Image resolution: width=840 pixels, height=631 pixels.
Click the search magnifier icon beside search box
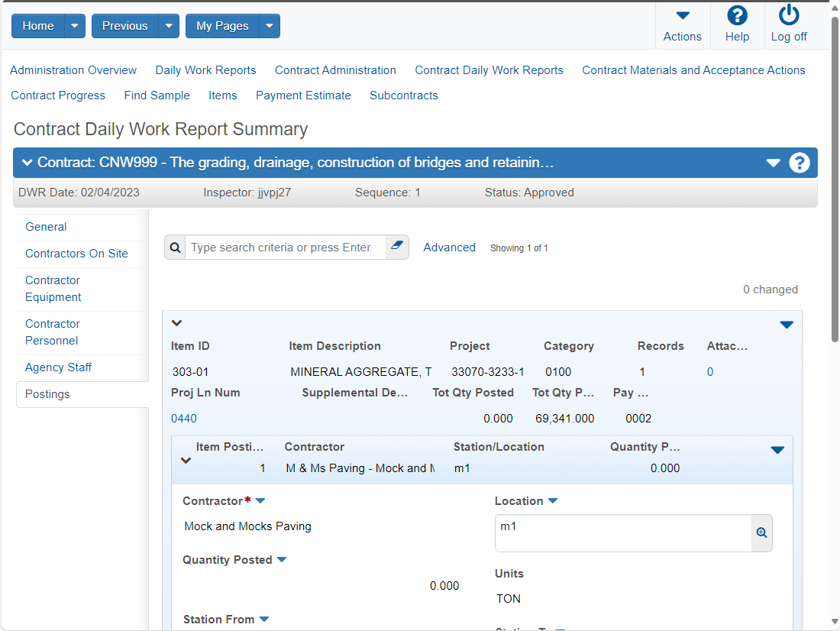(x=175, y=248)
